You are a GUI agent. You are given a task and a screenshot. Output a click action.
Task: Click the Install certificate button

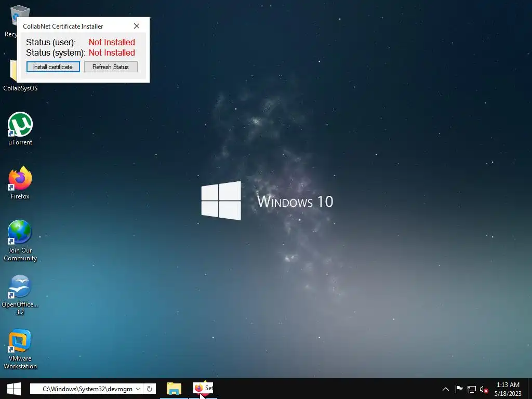[54, 67]
